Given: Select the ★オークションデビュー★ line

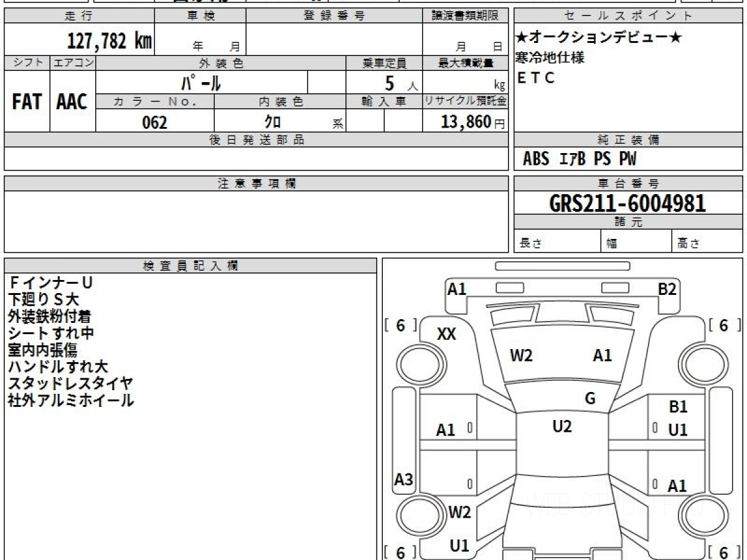Looking at the screenshot, I should point(599,39).
